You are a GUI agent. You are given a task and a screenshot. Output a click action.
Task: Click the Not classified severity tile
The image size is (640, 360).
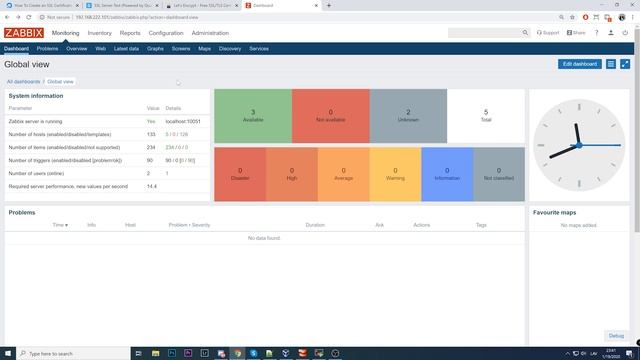point(499,174)
